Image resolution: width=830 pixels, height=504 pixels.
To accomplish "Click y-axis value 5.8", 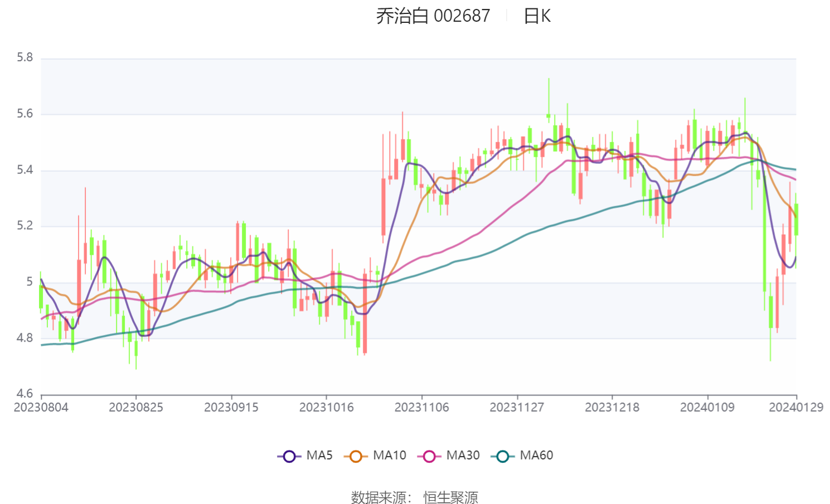I will pyautogui.click(x=25, y=57).
